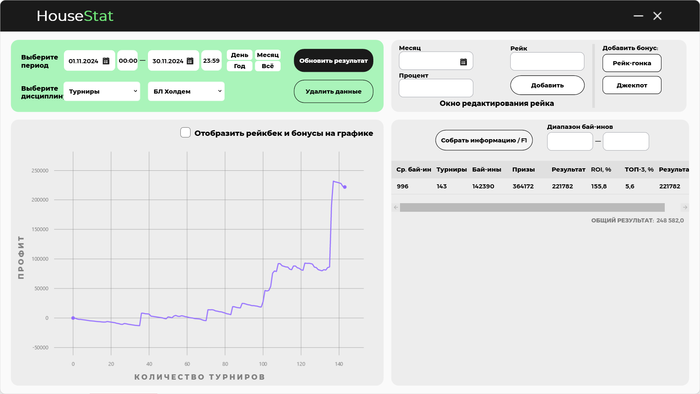The height and width of the screenshot is (394, 700).
Task: Click the end date field 30.11.2024
Action: 173,61
